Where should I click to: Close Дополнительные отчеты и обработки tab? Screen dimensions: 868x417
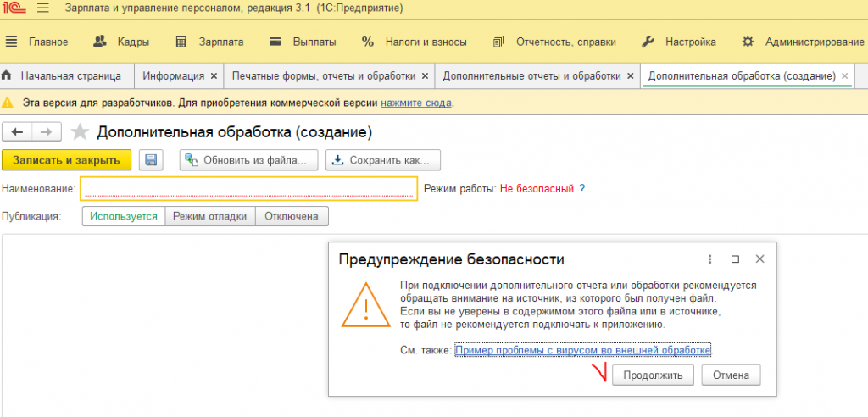click(631, 76)
